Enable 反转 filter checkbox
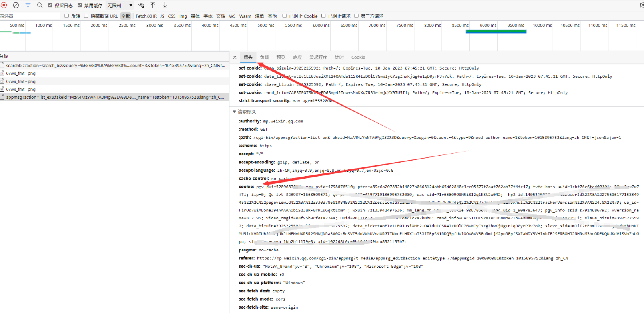The height and width of the screenshot is (313, 644). pyautogui.click(x=67, y=16)
